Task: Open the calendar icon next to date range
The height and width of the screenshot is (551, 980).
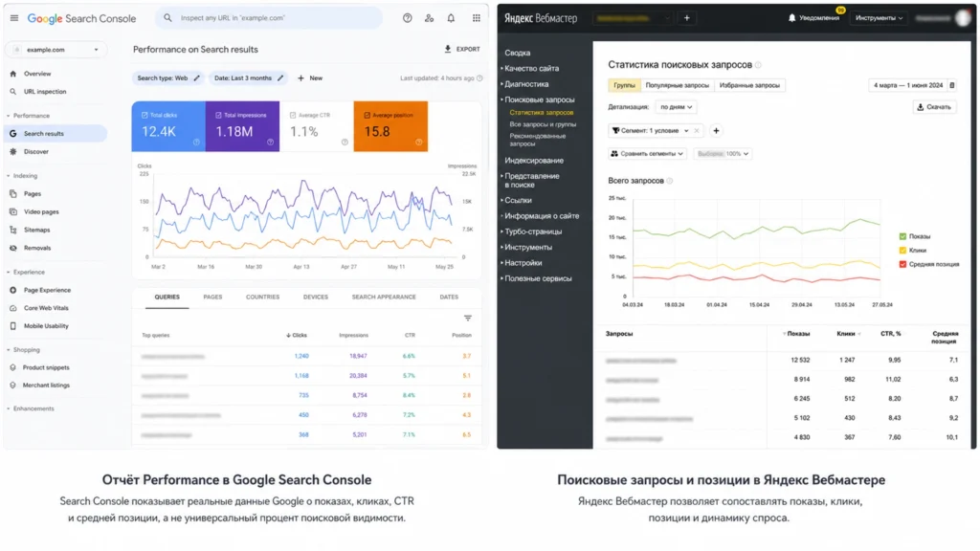Action: coord(952,85)
